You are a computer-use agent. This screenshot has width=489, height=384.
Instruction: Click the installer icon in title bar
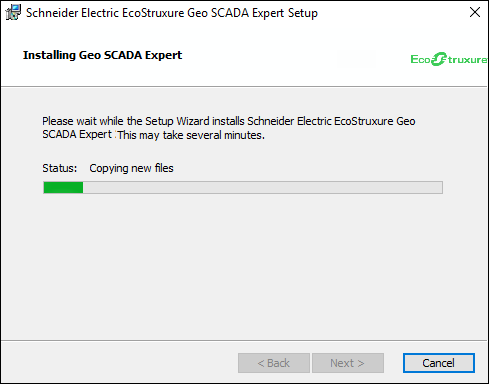[13, 13]
